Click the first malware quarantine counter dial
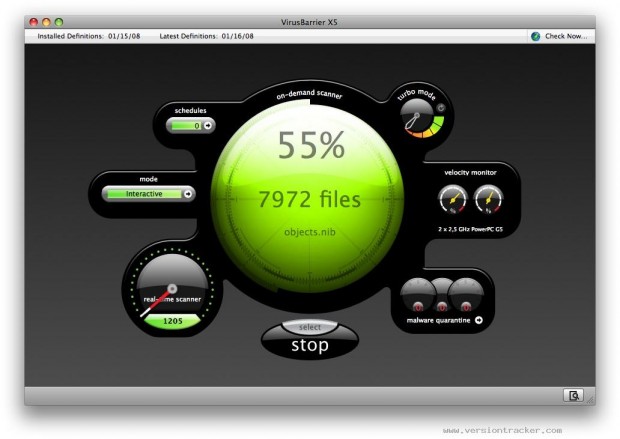The image size is (620, 439). pos(418,296)
